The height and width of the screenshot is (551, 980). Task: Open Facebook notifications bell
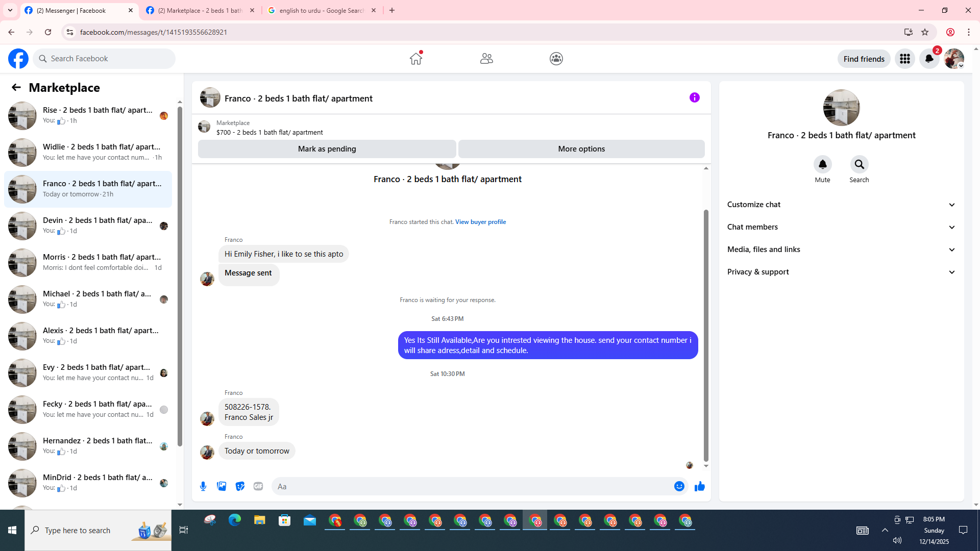pyautogui.click(x=929, y=59)
